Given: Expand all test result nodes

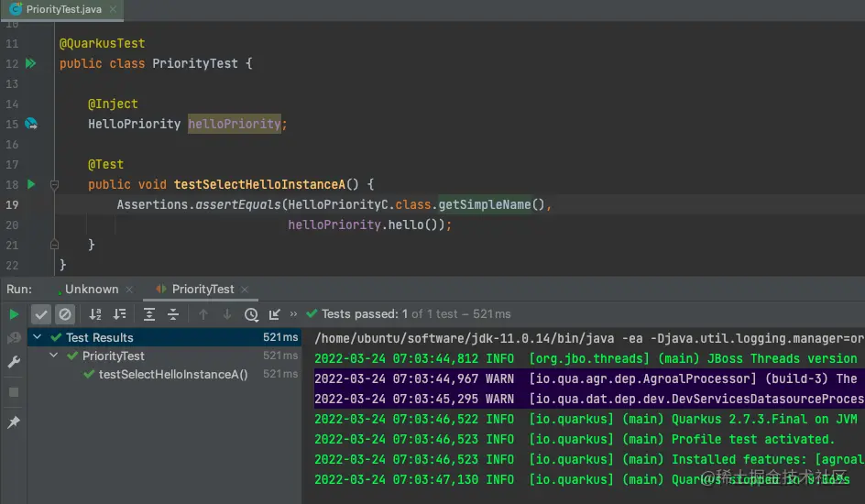Looking at the screenshot, I should point(149,314).
